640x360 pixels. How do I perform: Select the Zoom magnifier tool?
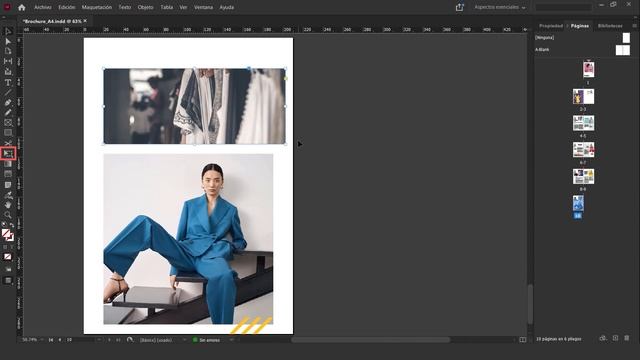pos(8,215)
